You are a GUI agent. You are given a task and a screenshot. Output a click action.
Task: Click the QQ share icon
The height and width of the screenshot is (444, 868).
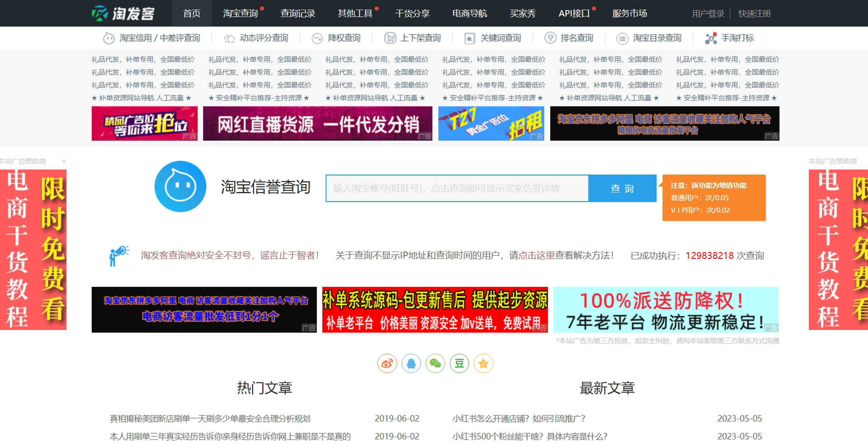click(x=411, y=363)
